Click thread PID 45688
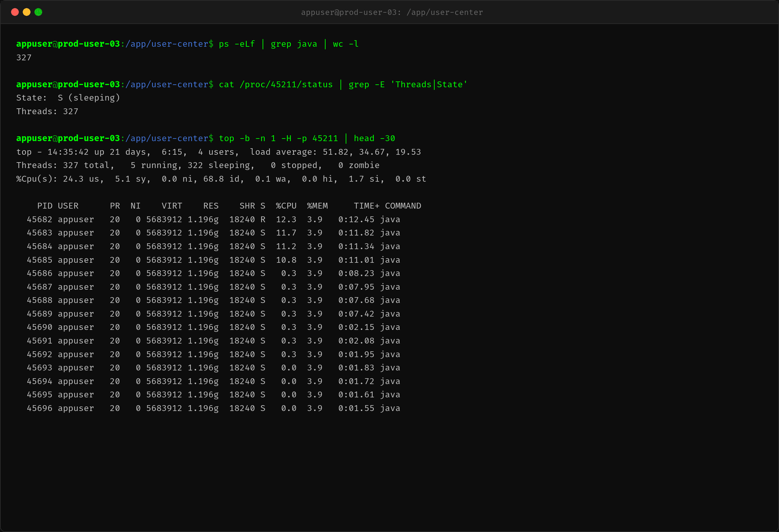The width and height of the screenshot is (779, 532). pos(40,300)
